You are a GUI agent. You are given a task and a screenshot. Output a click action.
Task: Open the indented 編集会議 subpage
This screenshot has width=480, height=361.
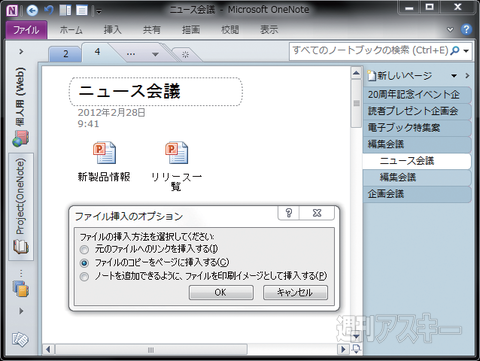(x=417, y=177)
